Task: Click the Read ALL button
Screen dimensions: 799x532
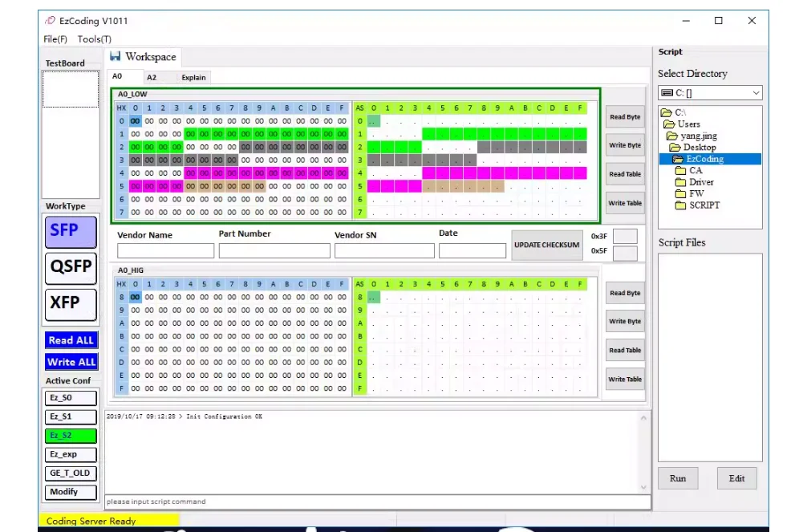Action: point(71,340)
